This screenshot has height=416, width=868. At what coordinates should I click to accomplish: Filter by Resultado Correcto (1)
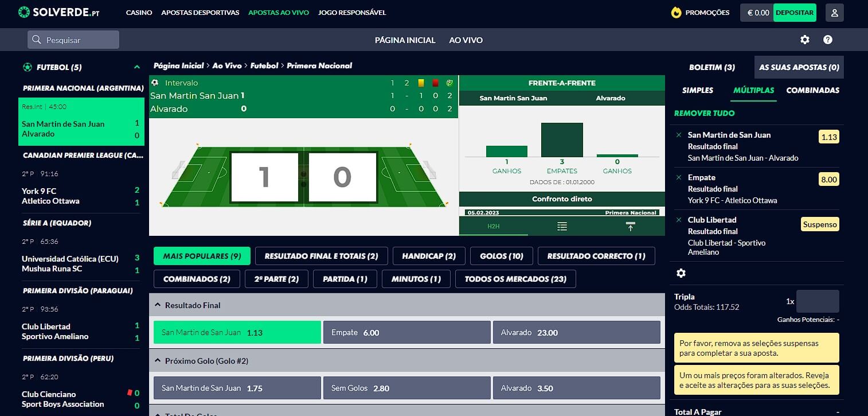[x=596, y=256]
